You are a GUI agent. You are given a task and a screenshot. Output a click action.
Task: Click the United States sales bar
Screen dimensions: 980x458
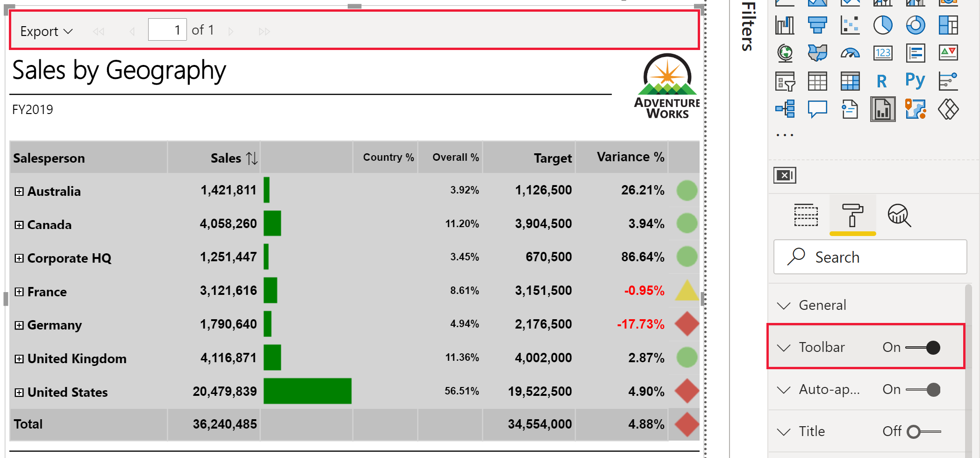pyautogui.click(x=308, y=391)
